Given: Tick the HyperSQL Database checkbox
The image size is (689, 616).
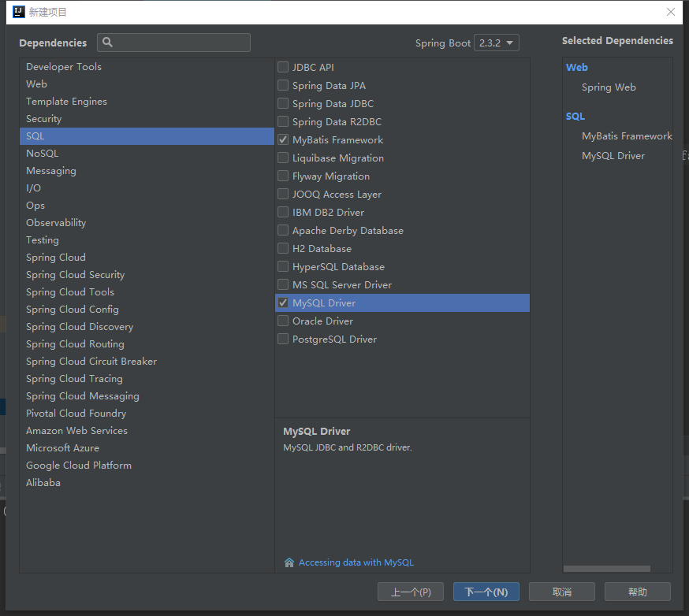Looking at the screenshot, I should [283, 266].
